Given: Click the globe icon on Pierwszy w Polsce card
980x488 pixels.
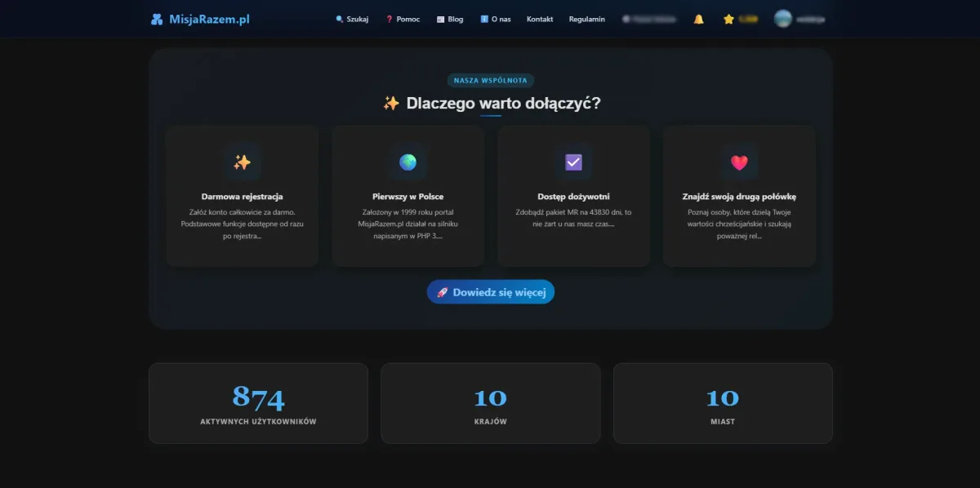Looking at the screenshot, I should [x=408, y=162].
